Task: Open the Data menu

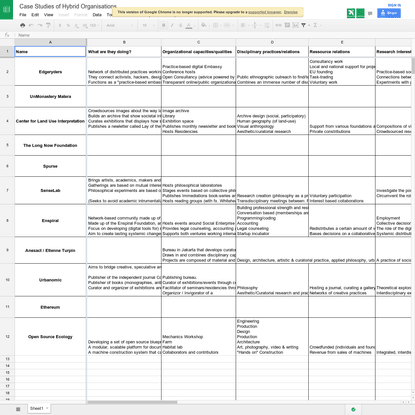Action: click(97, 15)
